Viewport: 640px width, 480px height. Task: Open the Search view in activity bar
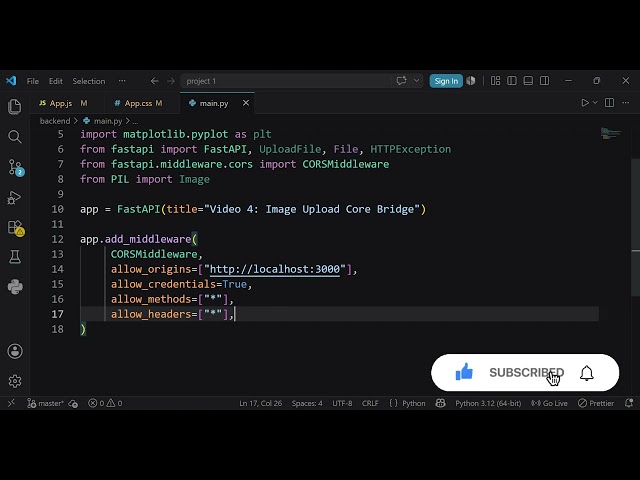click(15, 137)
